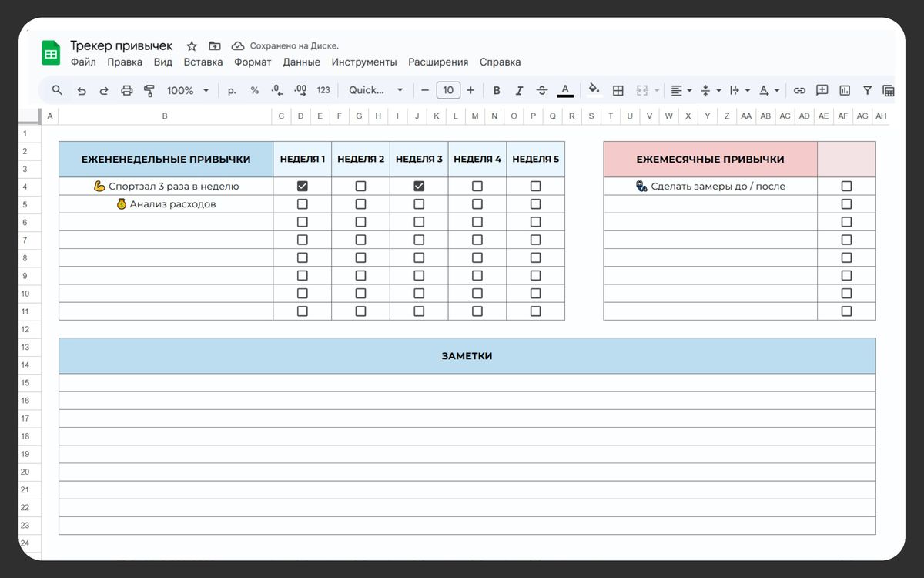Open the Вставка menu
This screenshot has height=578, width=924.
[203, 62]
